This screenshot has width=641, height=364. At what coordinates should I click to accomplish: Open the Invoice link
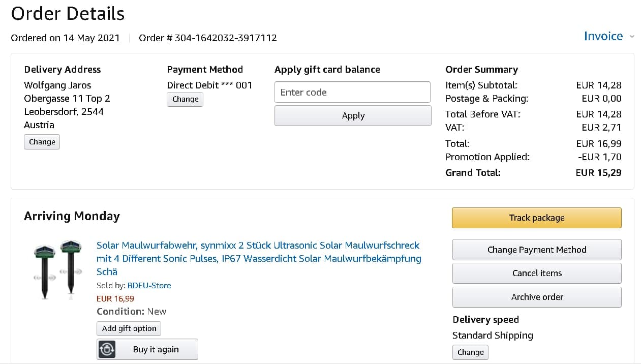(x=603, y=36)
